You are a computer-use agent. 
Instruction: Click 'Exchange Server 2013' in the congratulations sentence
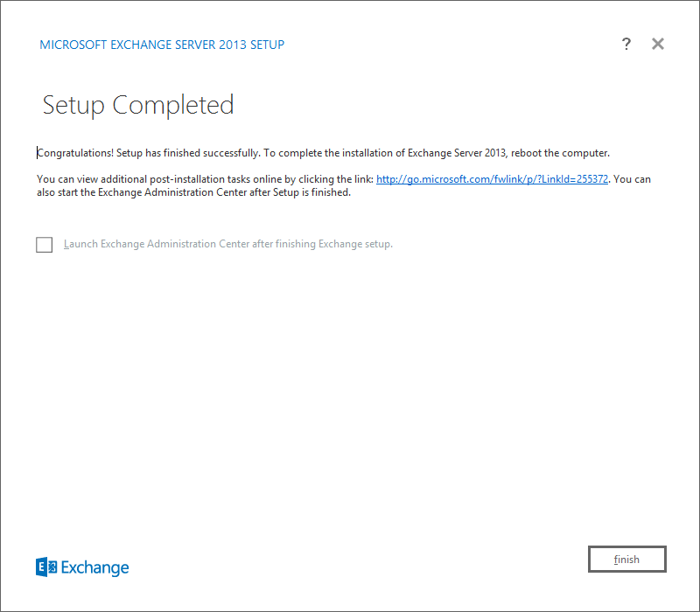click(x=458, y=153)
